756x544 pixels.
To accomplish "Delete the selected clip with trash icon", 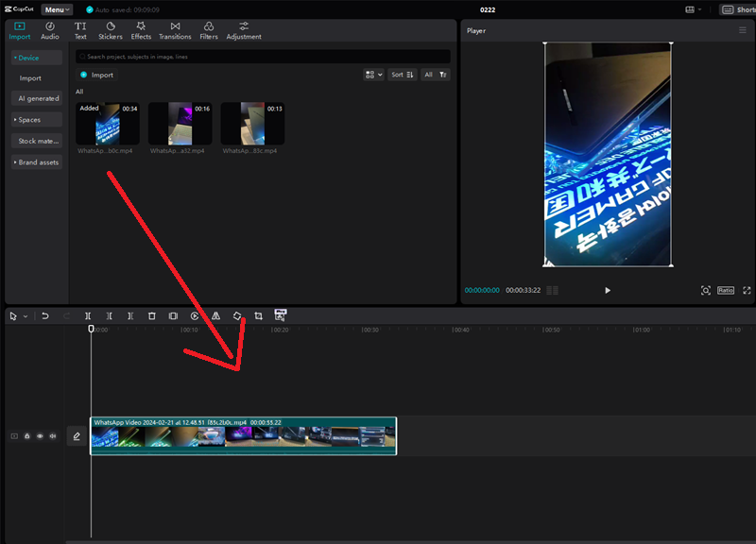I will (x=151, y=315).
